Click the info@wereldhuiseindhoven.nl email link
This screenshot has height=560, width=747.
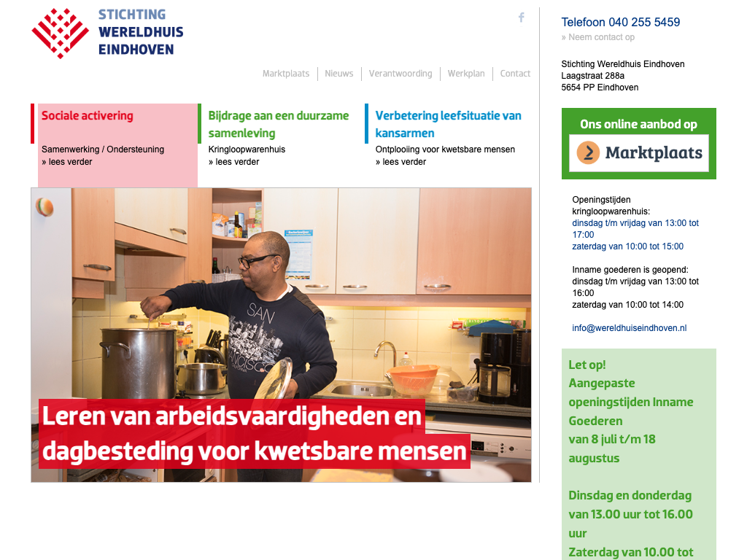pos(630,328)
